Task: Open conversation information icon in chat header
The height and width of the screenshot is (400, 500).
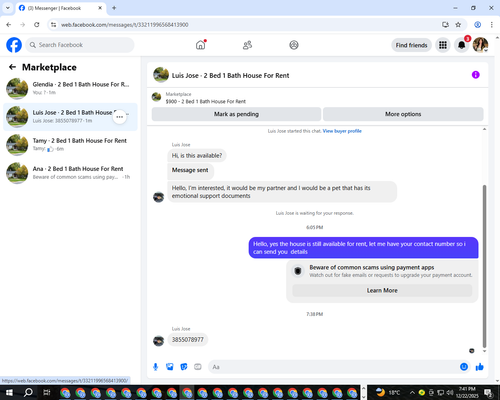Action: tap(476, 75)
